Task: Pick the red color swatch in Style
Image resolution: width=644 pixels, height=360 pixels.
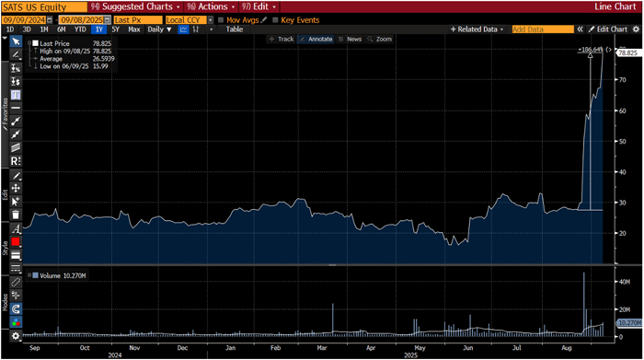Action: pos(16,241)
